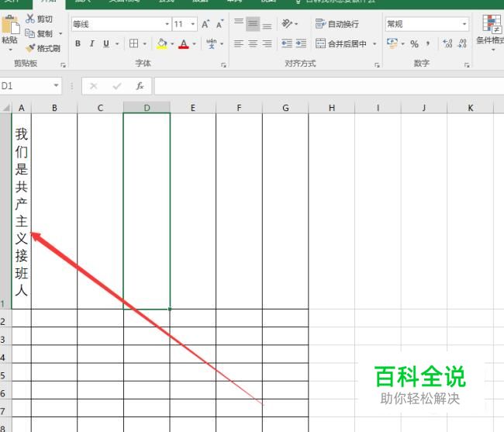This screenshot has height=432, width=504.
Task: Align text right
Action: (x=267, y=43)
